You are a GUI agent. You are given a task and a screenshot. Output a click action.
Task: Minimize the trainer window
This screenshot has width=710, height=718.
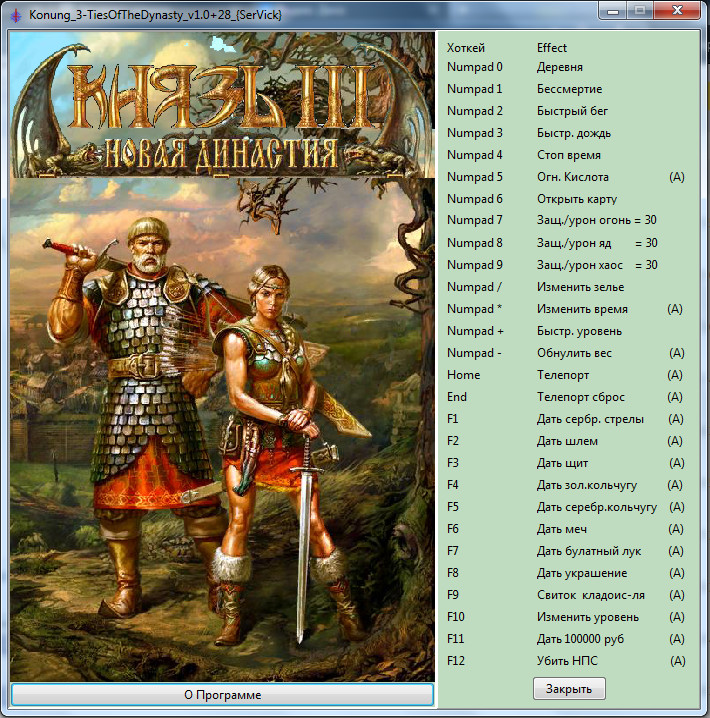click(613, 11)
